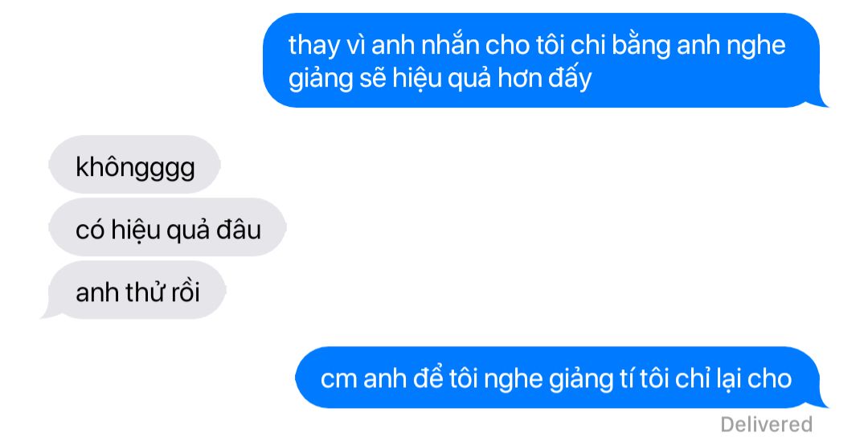Click the tail of the 'anh thử rồi' bubble
Viewport: 868px width, 441px height.
pyautogui.click(x=50, y=314)
